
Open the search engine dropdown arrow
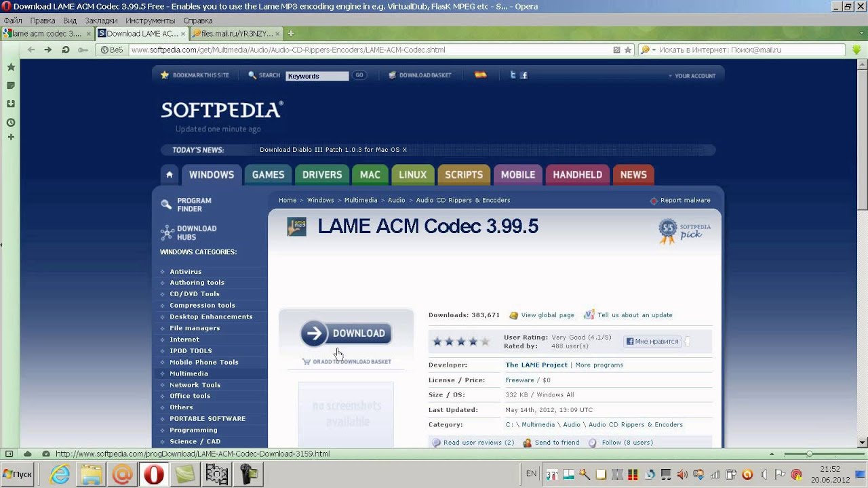coord(654,50)
